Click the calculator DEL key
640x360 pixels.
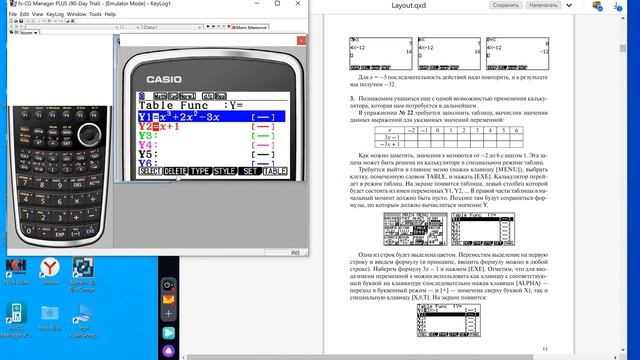point(77,184)
